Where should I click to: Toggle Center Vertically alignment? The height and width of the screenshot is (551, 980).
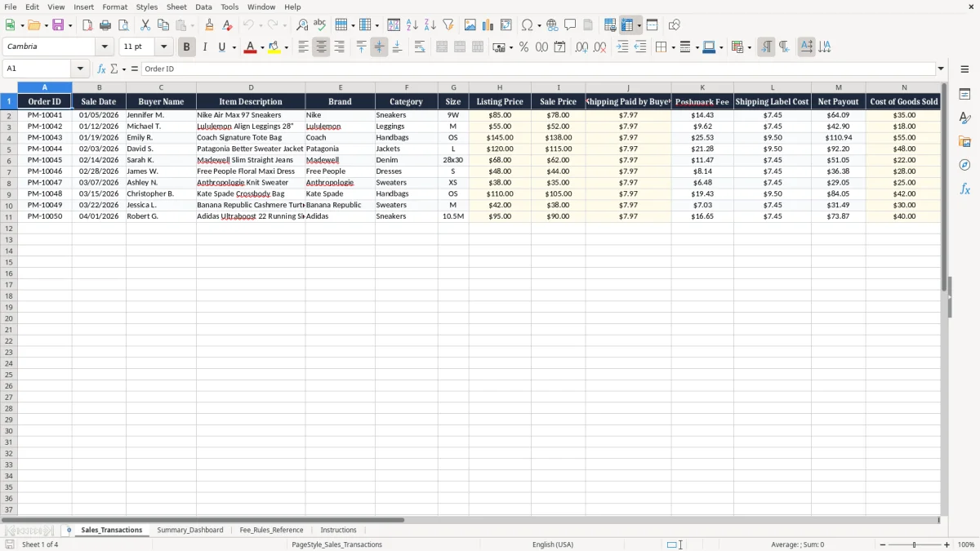point(379,47)
